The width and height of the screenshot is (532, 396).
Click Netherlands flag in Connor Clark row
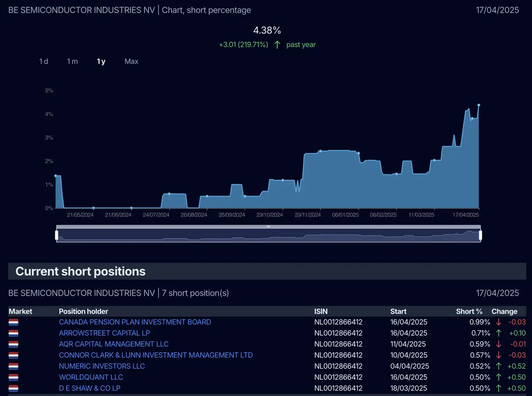tap(13, 355)
